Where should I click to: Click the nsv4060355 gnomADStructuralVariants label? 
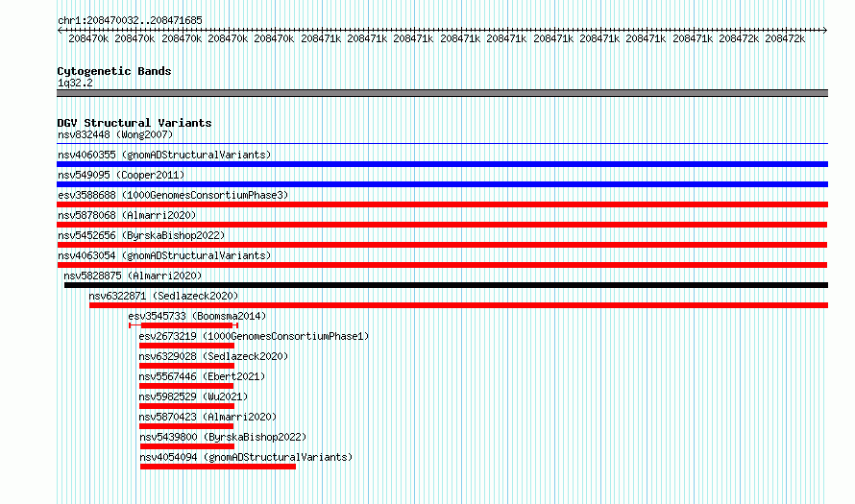click(x=164, y=155)
